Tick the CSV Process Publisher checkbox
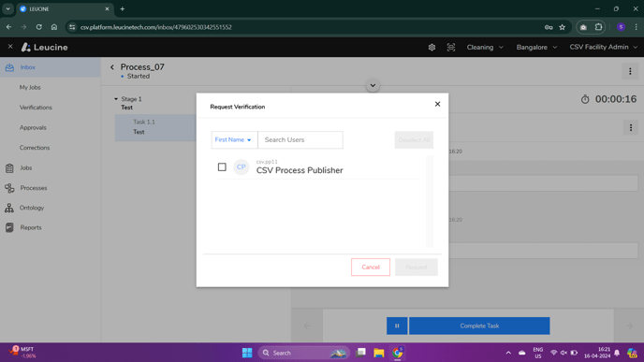The height and width of the screenshot is (362, 644). 222,167
